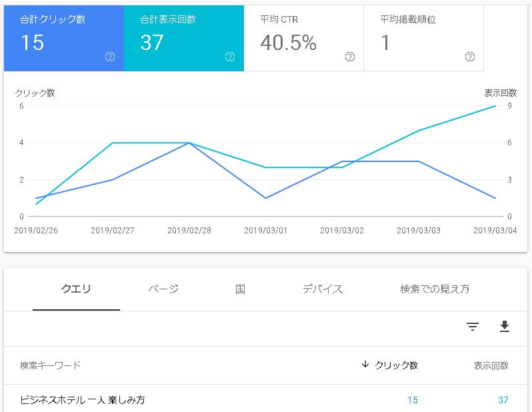Click chart date label 2019/03/01
This screenshot has height=412, width=532.
click(x=265, y=231)
